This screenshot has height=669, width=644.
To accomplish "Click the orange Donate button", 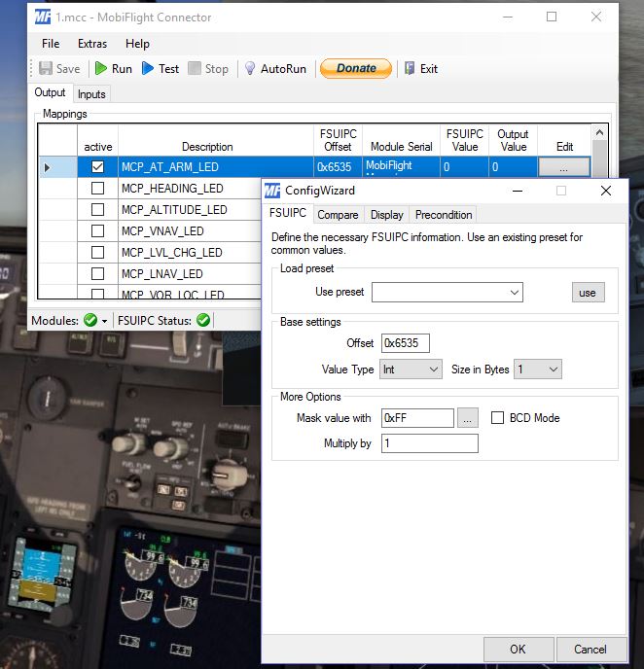I will (x=355, y=68).
